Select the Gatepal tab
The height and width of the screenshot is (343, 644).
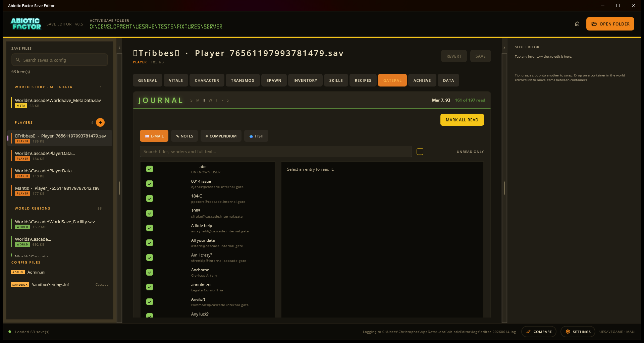[392, 80]
